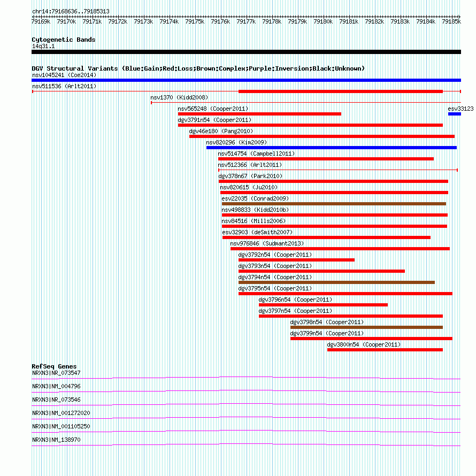Select the dgv3797n54 red bar
Screen dimensions: 476x476
[351, 316]
